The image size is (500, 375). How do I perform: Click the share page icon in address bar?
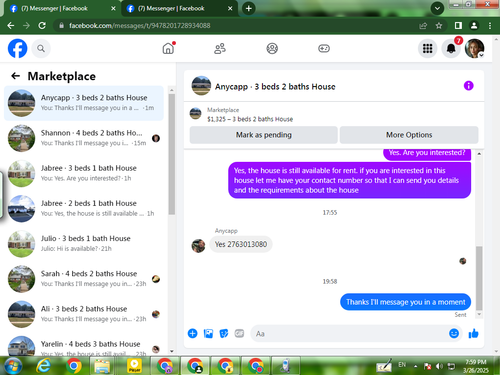[x=423, y=25]
